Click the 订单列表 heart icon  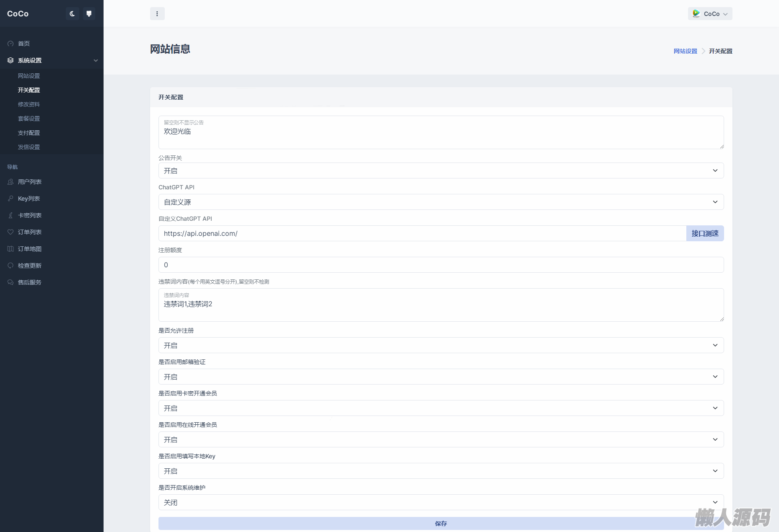click(10, 232)
